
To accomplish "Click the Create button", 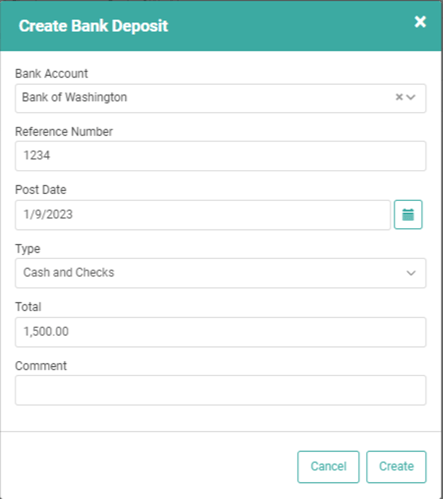I will tap(396, 467).
